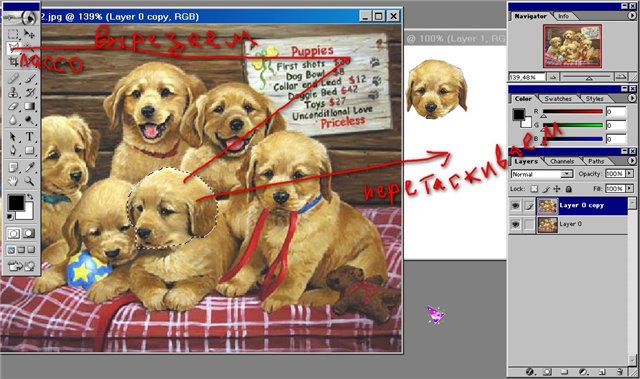Switch to the Swatches tab

click(x=558, y=99)
